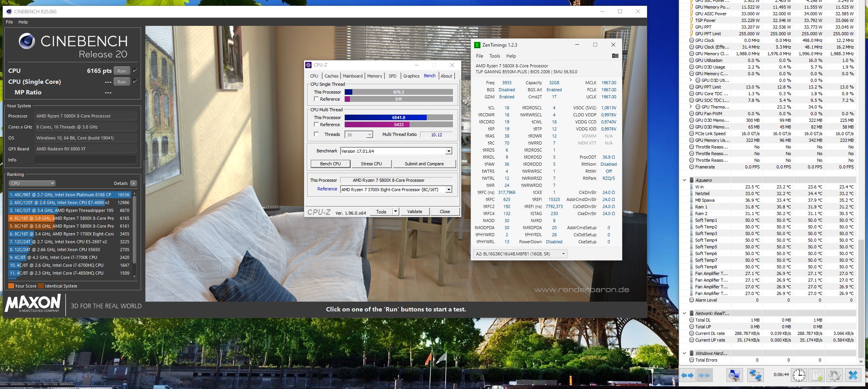Check the Threads checkbox in CPU-Z
Image resolution: width=868 pixels, height=389 pixels.
click(316, 134)
